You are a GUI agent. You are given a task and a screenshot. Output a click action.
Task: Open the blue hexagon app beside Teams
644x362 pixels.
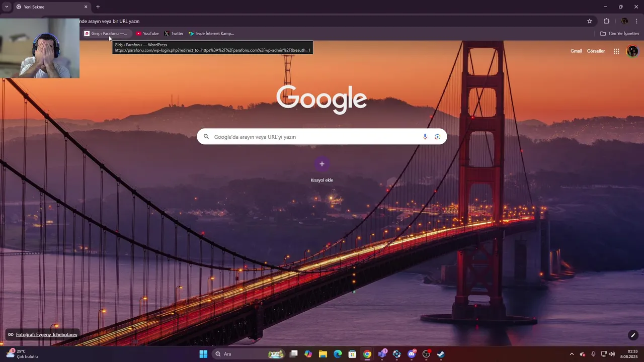[397, 354]
